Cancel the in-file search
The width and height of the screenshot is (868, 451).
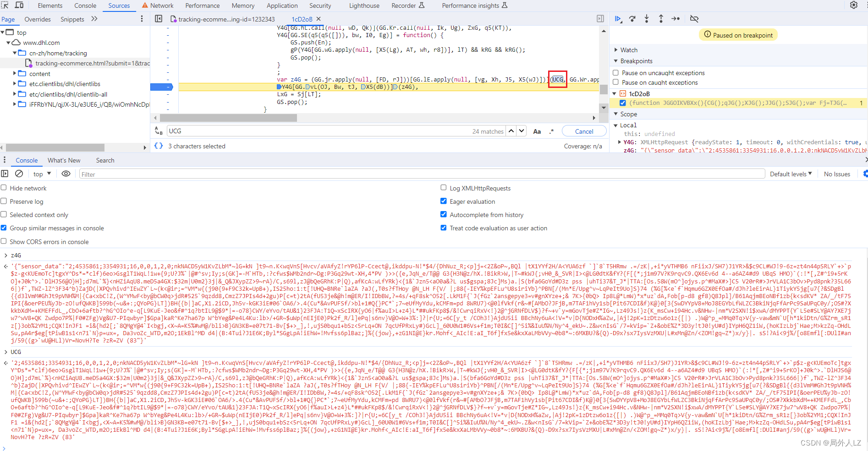(584, 131)
